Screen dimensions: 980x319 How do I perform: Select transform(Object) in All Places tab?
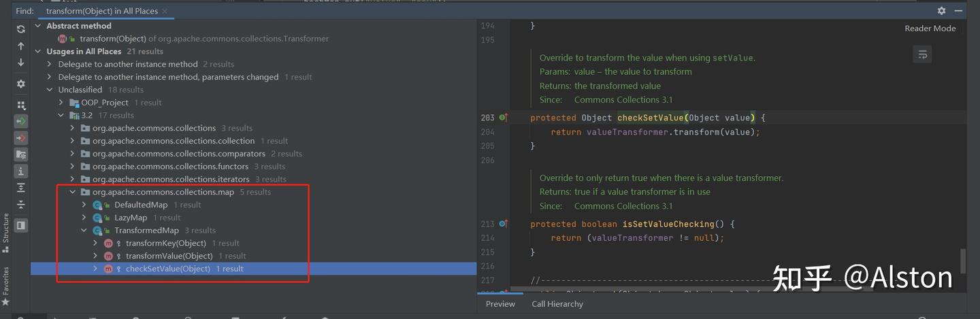click(x=101, y=11)
